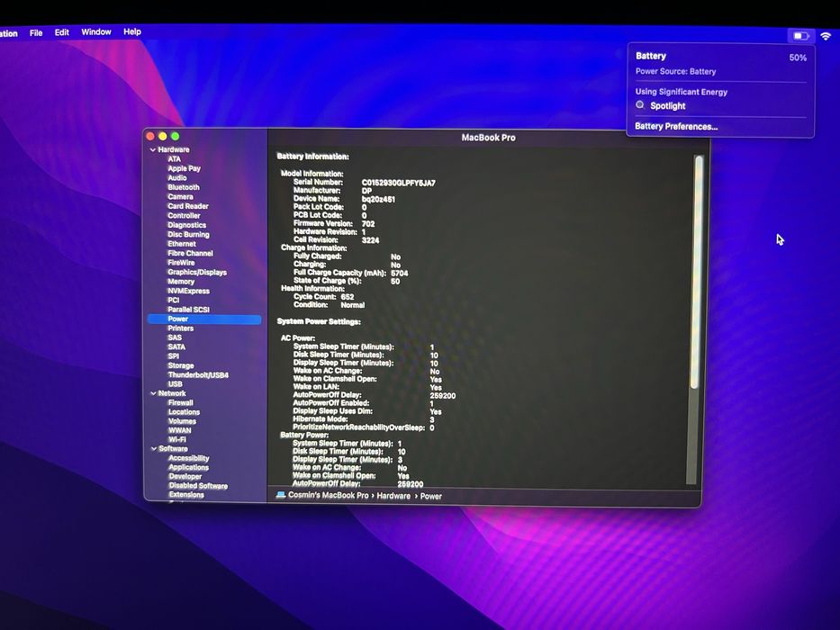Viewport: 840px width, 630px height.
Task: Collapse the Software section
Action: (x=154, y=448)
